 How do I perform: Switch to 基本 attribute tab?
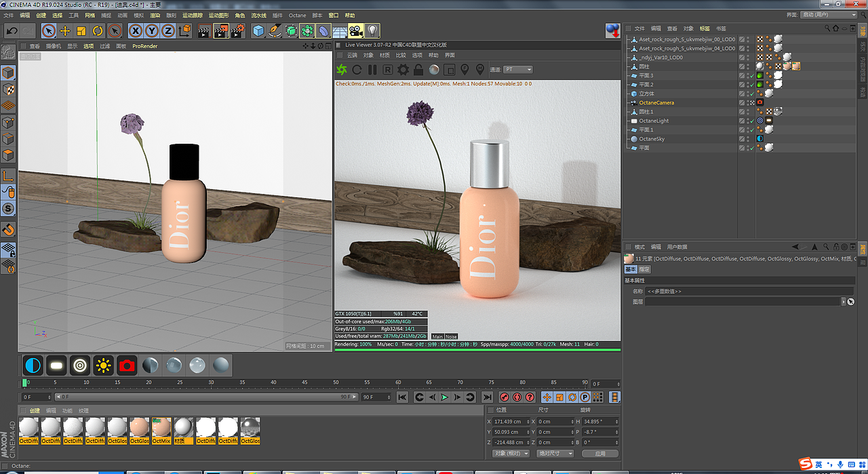(x=631, y=269)
